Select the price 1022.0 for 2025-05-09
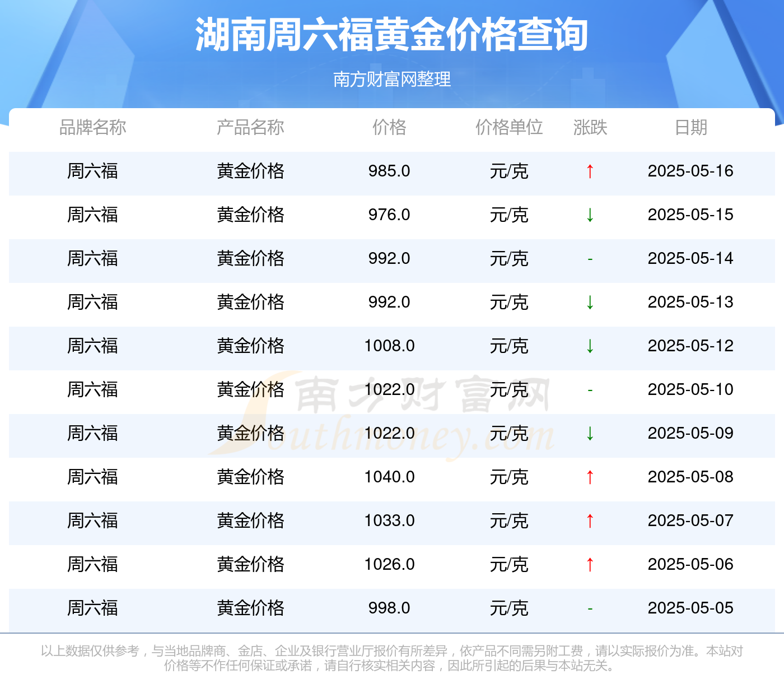This screenshot has width=784, height=674. coord(389,433)
